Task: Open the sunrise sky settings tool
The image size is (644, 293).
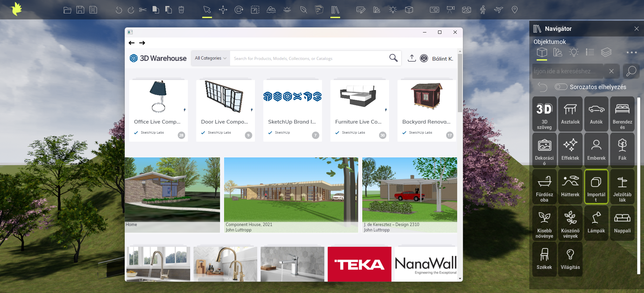Action: (x=287, y=10)
